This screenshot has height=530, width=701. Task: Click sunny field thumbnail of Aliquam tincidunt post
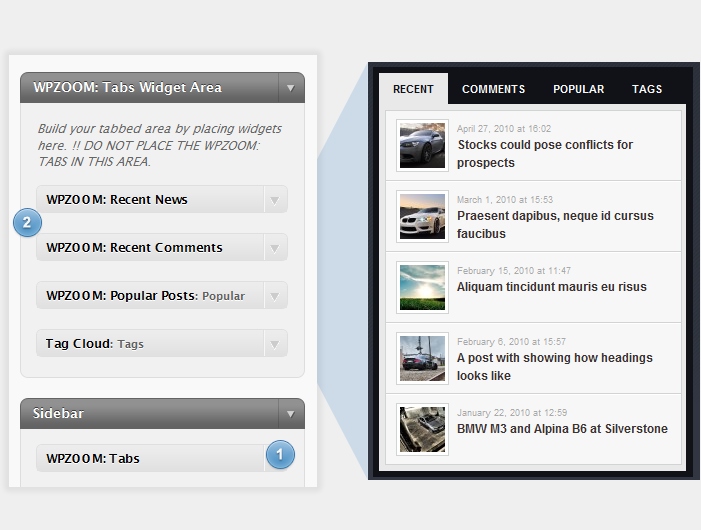pos(422,288)
